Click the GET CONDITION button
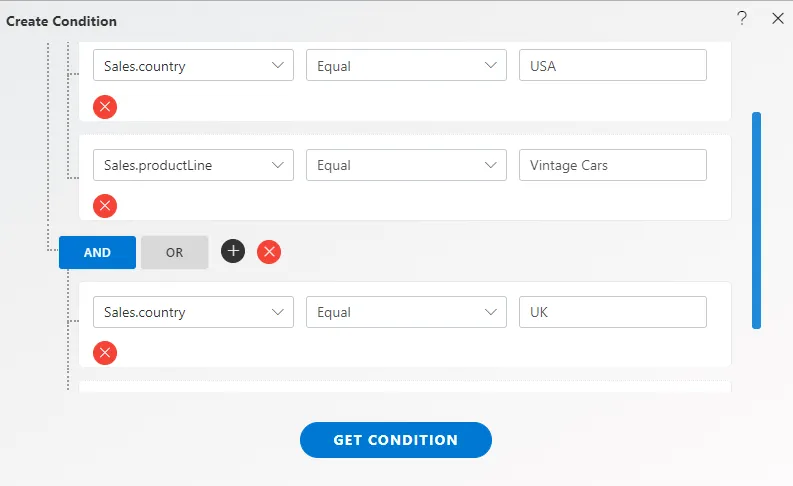This screenshot has height=486, width=793. [395, 440]
